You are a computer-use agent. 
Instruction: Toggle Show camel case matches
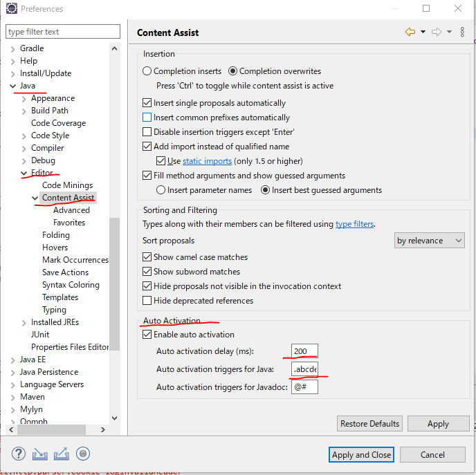[x=147, y=257]
